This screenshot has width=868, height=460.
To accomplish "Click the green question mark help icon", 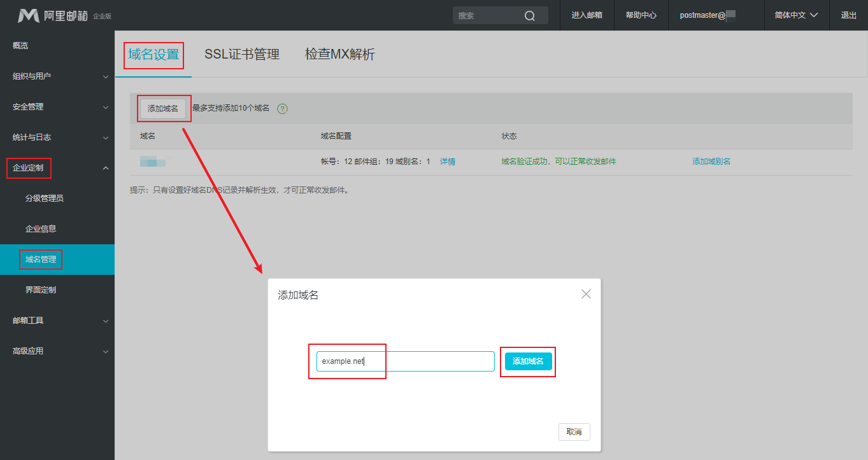I will click(x=282, y=109).
